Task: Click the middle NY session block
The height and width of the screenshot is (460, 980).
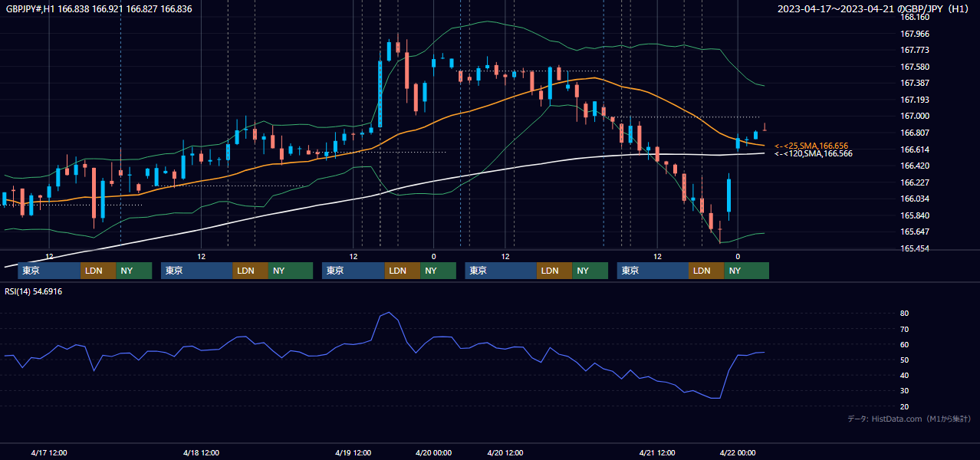Action: (x=438, y=271)
